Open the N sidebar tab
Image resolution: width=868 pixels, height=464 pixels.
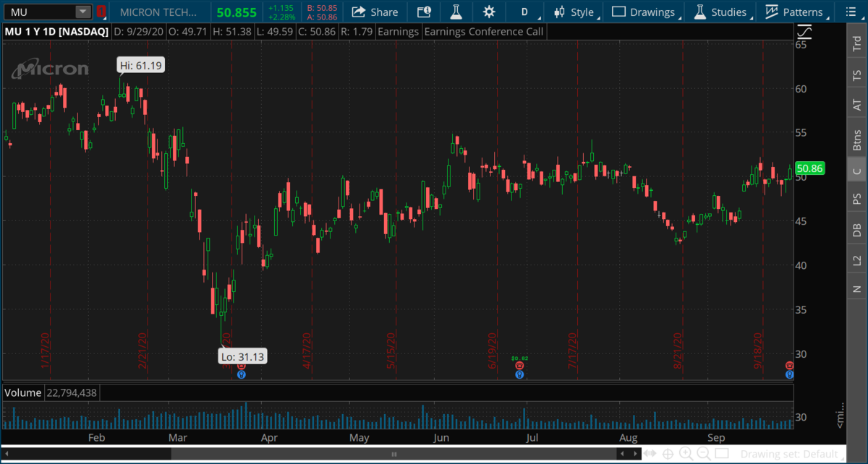click(857, 289)
